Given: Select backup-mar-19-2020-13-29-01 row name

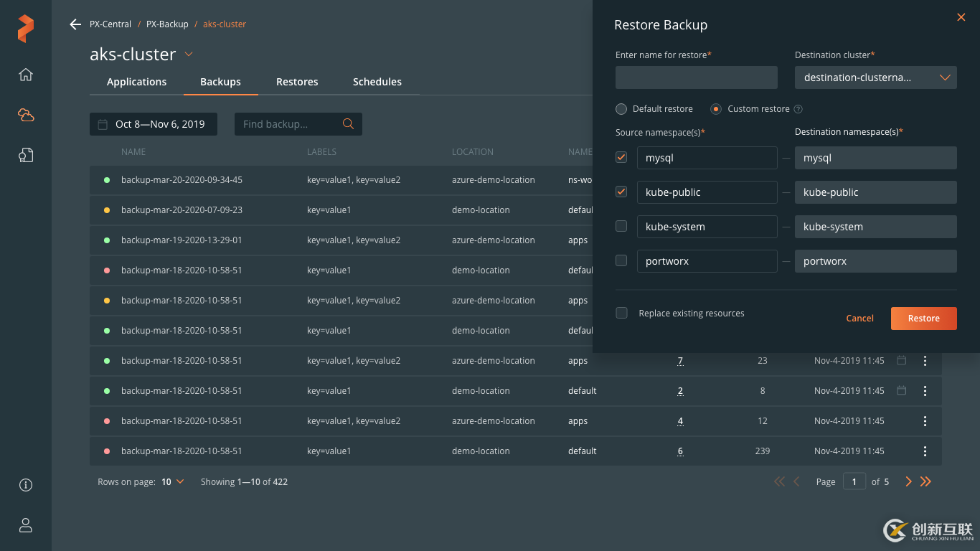Looking at the screenshot, I should [182, 240].
